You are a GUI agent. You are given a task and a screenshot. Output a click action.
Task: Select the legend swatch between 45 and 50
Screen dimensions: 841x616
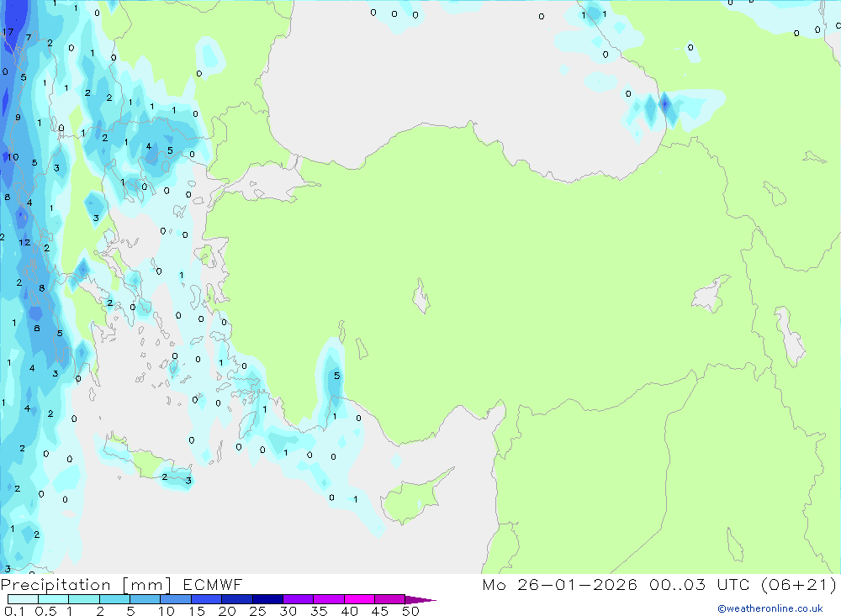389,599
